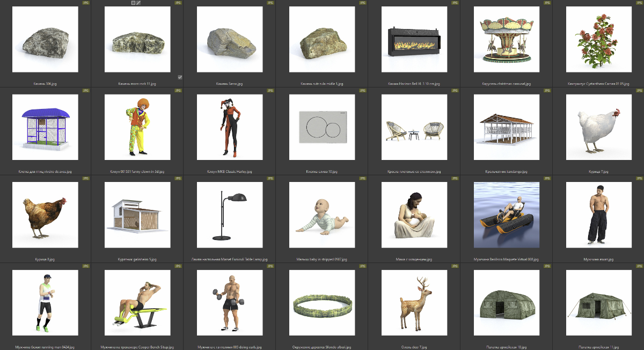Click the JPG badge on the white chicken item

coord(639,91)
